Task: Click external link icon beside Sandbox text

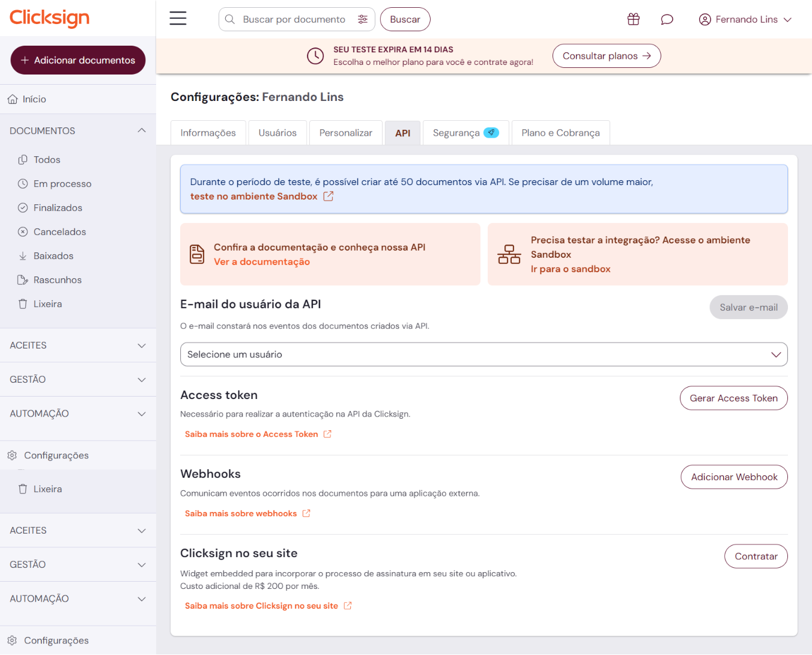Action: 329,196
